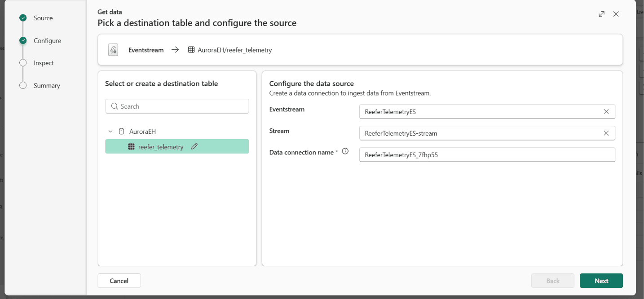Click the Configure step checkmark circle

click(x=23, y=40)
